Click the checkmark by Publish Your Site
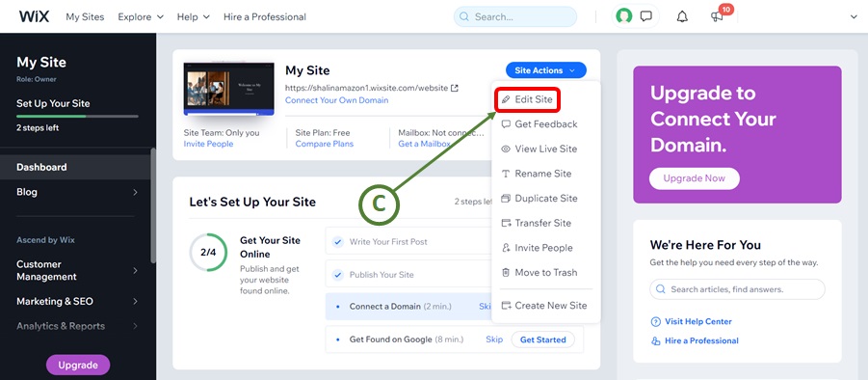 pyautogui.click(x=337, y=275)
